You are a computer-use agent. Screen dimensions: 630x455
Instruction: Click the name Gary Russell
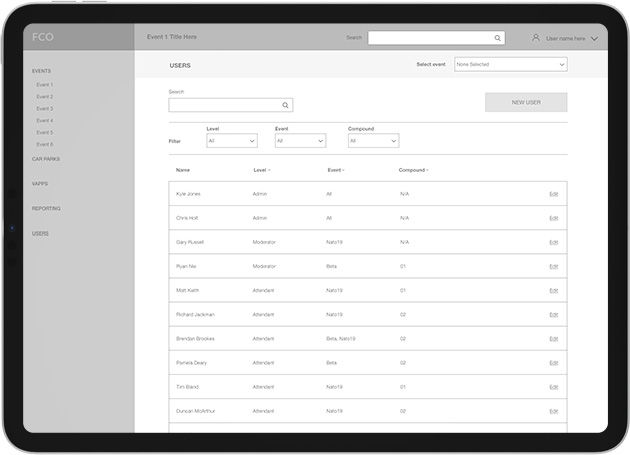[x=190, y=242]
